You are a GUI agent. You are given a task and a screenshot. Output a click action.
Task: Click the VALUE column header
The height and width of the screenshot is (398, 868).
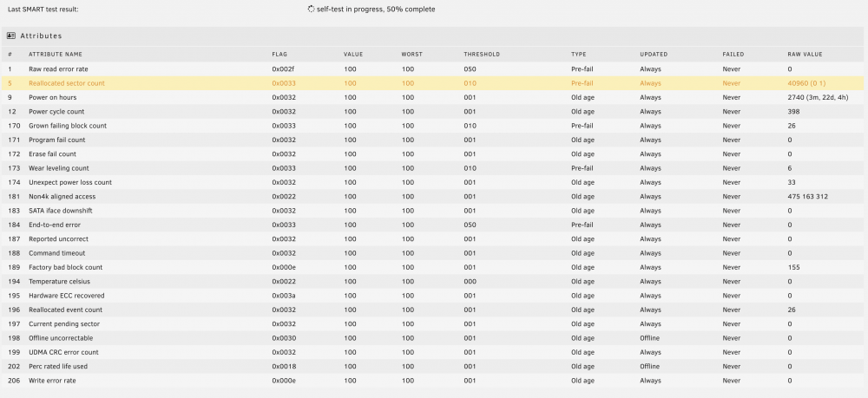pyautogui.click(x=353, y=54)
